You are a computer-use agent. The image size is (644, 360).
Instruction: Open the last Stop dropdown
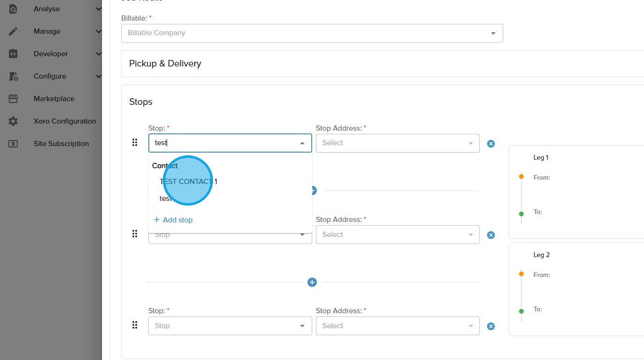coord(230,326)
